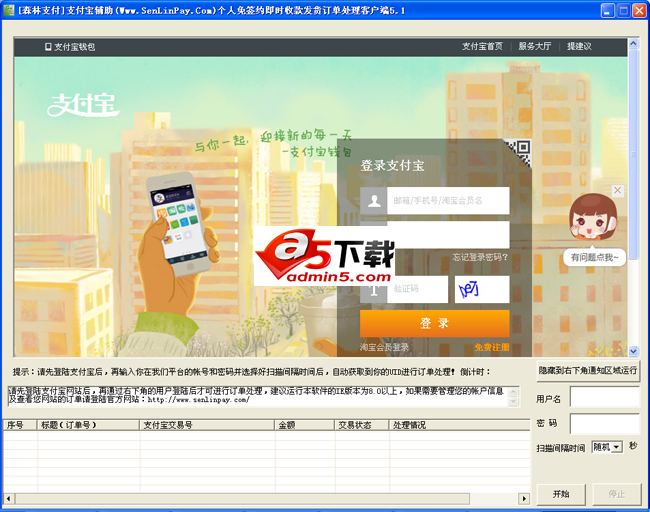Click the 支付宝交易号 column header
This screenshot has width=650, height=512.
(x=207, y=425)
